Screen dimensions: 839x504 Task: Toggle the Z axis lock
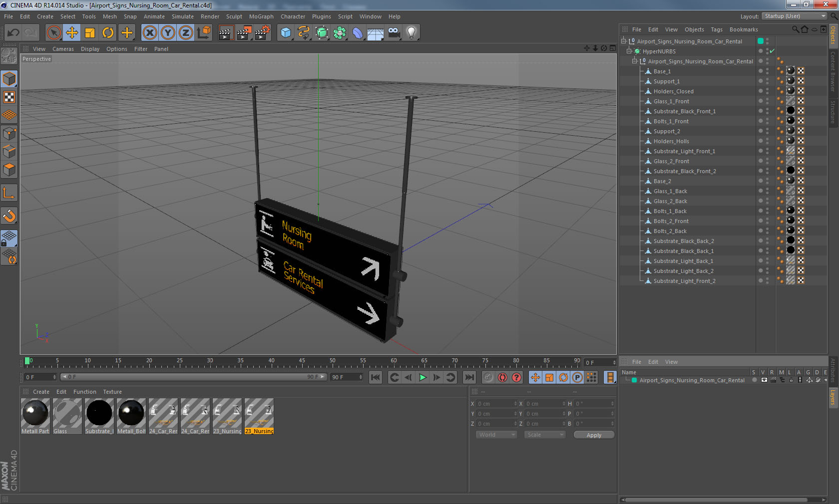(x=186, y=33)
